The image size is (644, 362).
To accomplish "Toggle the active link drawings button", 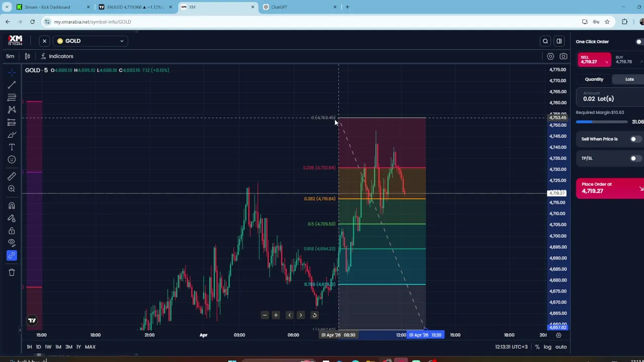I will [x=12, y=255].
